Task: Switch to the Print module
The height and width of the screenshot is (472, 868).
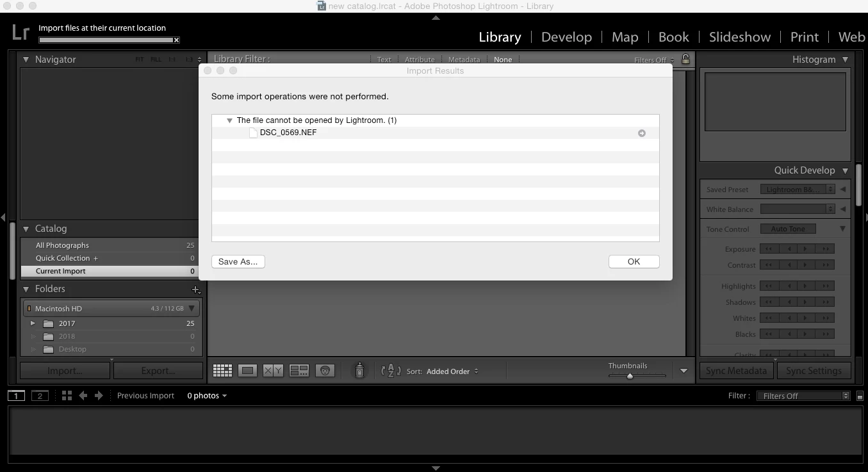Action: pyautogui.click(x=804, y=37)
